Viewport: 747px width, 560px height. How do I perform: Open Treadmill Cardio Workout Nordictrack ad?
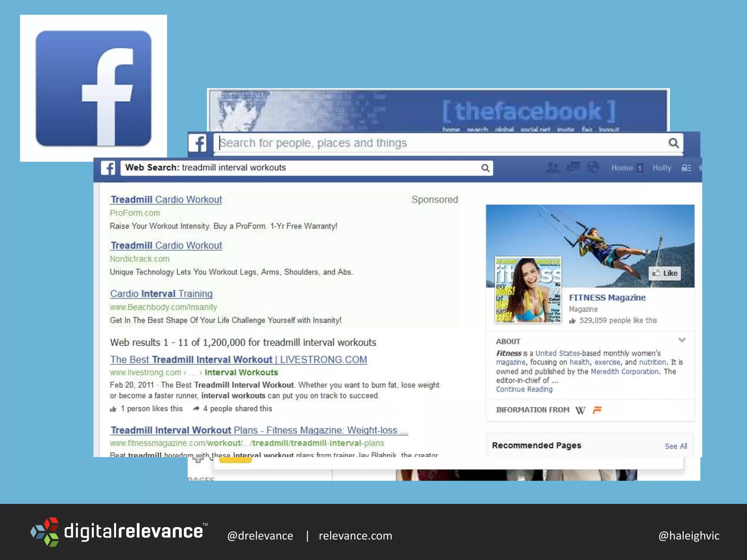[166, 245]
